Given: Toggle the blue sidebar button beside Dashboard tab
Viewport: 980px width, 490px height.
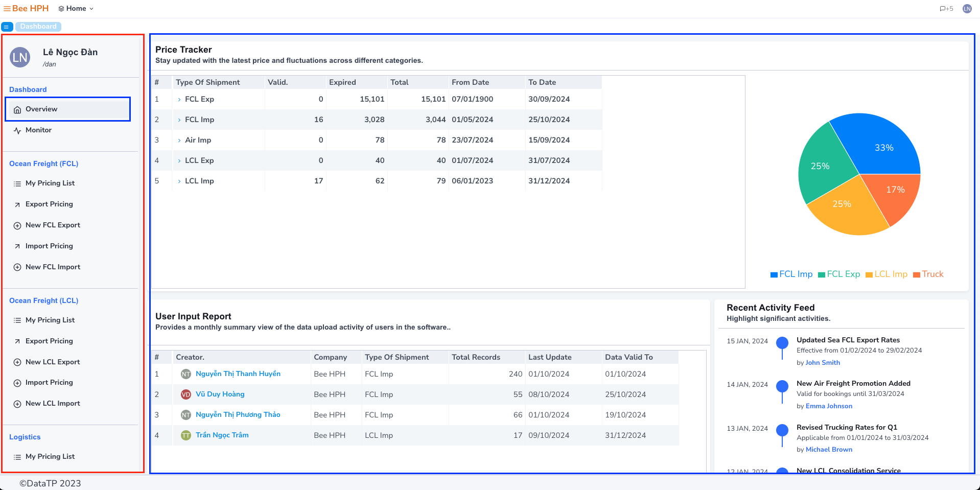Looking at the screenshot, I should 7,27.
